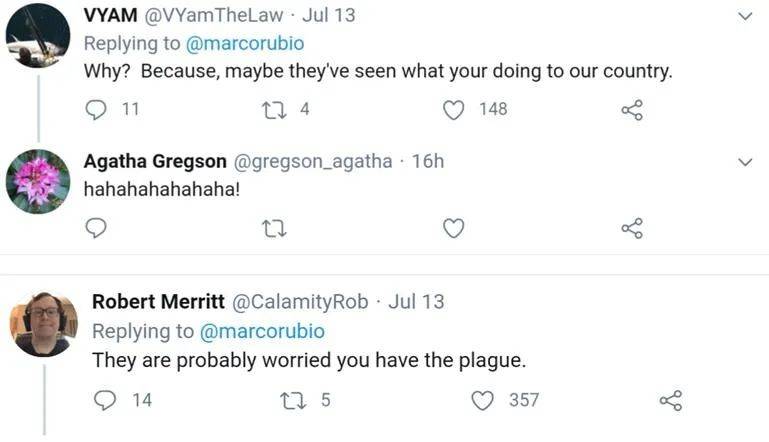Share Agatha Gregson's tweet
This screenshot has width=769, height=442.
tap(632, 229)
